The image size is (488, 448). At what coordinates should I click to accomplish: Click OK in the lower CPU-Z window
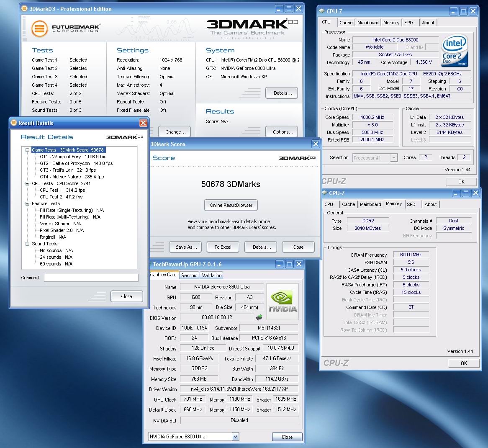click(x=464, y=363)
